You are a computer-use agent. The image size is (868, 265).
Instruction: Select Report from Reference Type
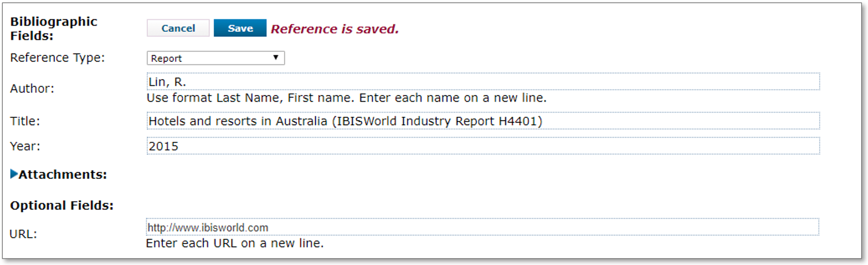pos(216,58)
